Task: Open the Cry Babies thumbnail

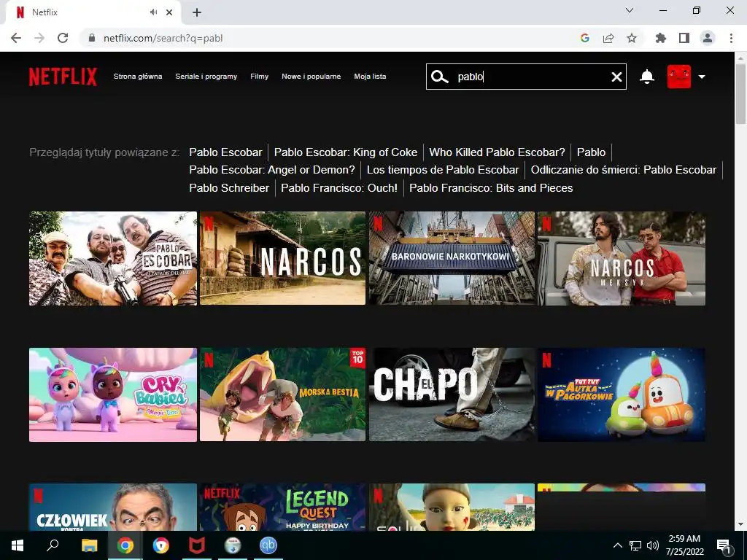Action: click(113, 394)
